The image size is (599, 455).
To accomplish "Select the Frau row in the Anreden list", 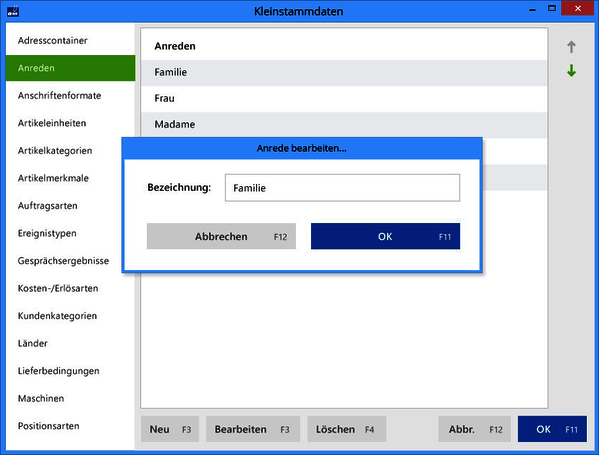I will click(344, 99).
